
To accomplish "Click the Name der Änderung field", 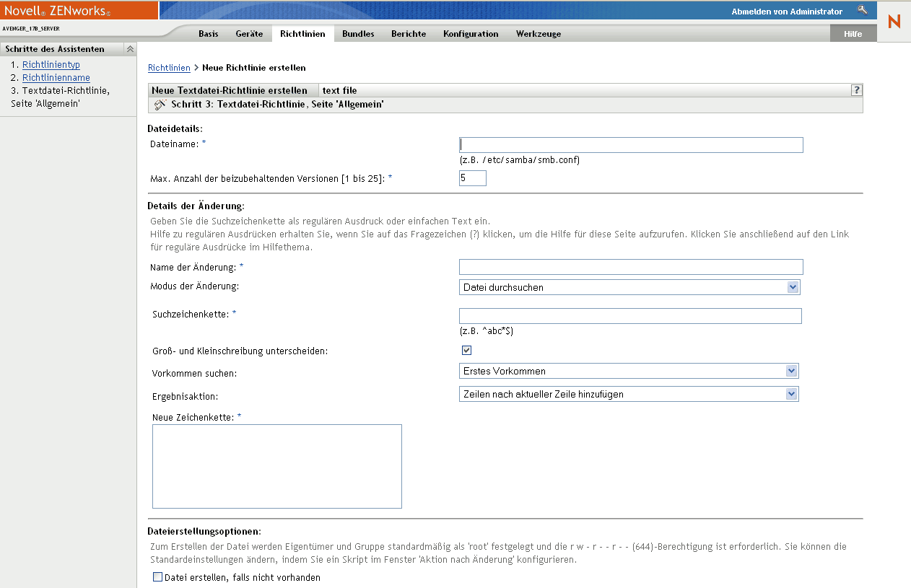I will point(631,267).
